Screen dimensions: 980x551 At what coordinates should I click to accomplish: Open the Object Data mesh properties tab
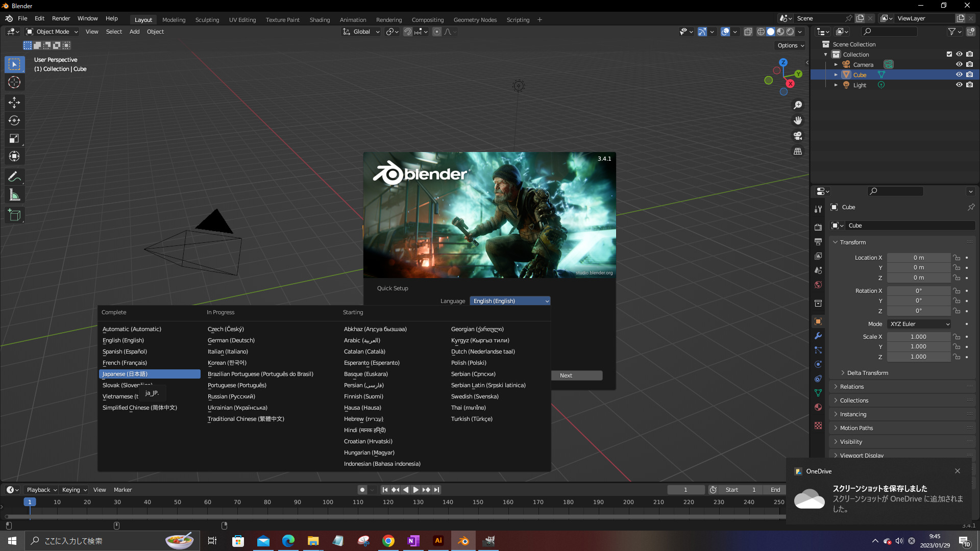[818, 393]
